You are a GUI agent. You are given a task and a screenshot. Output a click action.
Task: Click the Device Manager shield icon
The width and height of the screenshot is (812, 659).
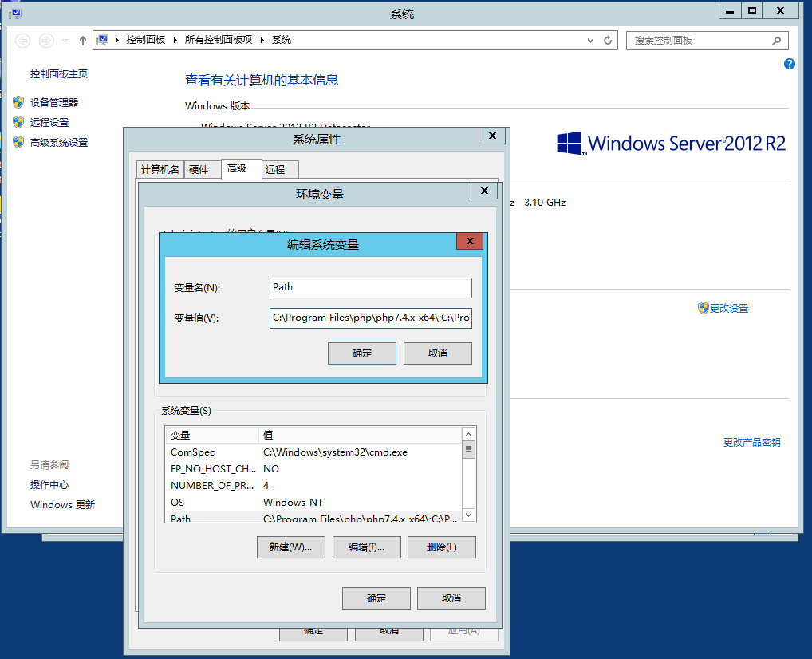(18, 102)
